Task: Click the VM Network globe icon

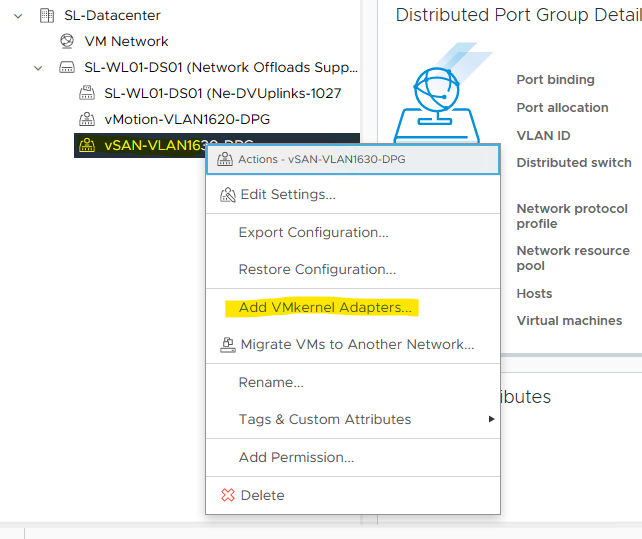Action: [x=67, y=41]
